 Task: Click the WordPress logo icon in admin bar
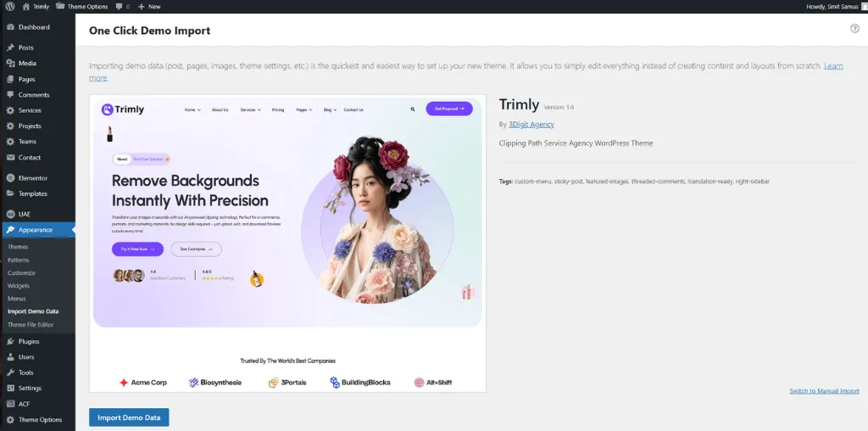(x=9, y=6)
